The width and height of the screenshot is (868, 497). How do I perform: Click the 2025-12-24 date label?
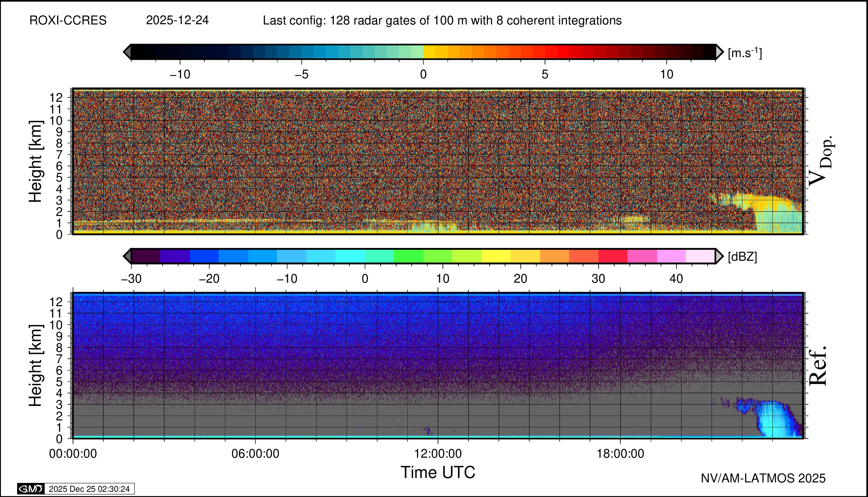coord(177,21)
